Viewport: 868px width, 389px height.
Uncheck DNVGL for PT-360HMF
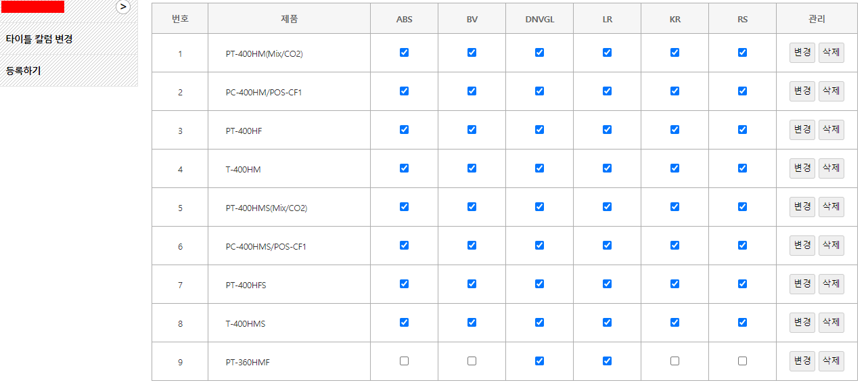point(539,361)
